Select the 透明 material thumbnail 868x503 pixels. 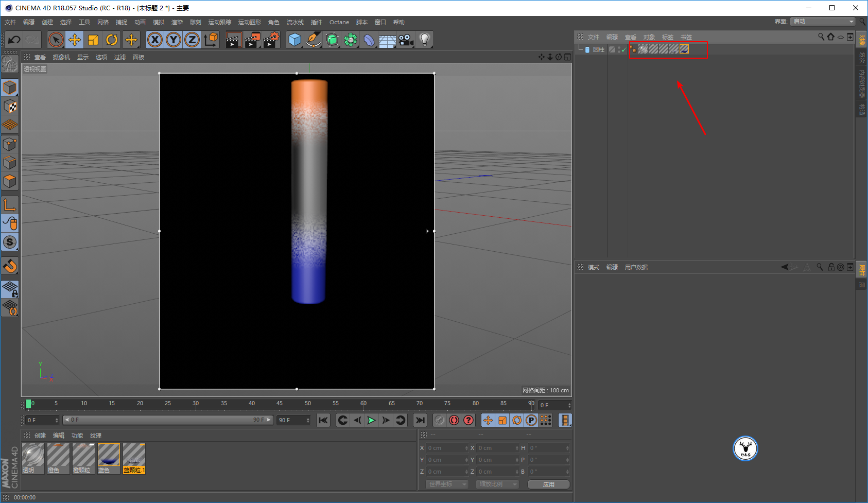[33, 459]
